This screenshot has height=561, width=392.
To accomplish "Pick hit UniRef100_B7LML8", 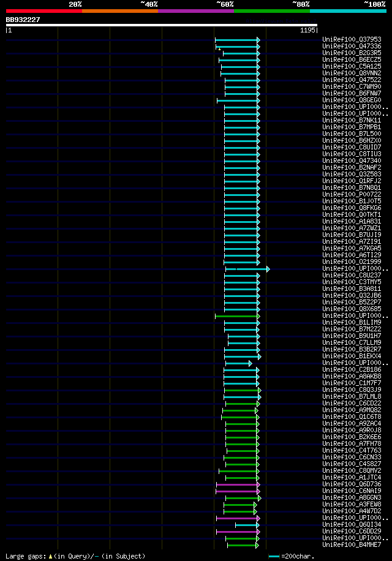I will pos(352,397).
